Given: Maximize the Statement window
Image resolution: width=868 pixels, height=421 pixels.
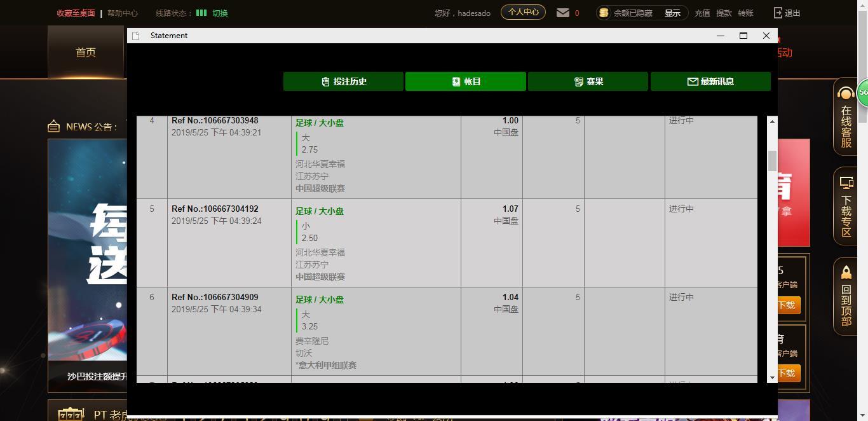Looking at the screenshot, I should pyautogui.click(x=743, y=36).
